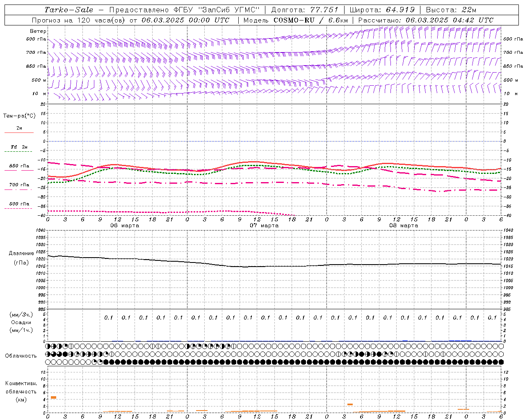Click the 07 марта date label

point(264,226)
